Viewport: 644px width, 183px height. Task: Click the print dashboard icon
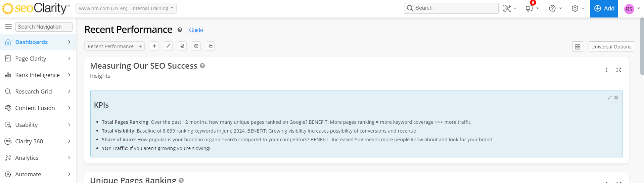coord(182,46)
